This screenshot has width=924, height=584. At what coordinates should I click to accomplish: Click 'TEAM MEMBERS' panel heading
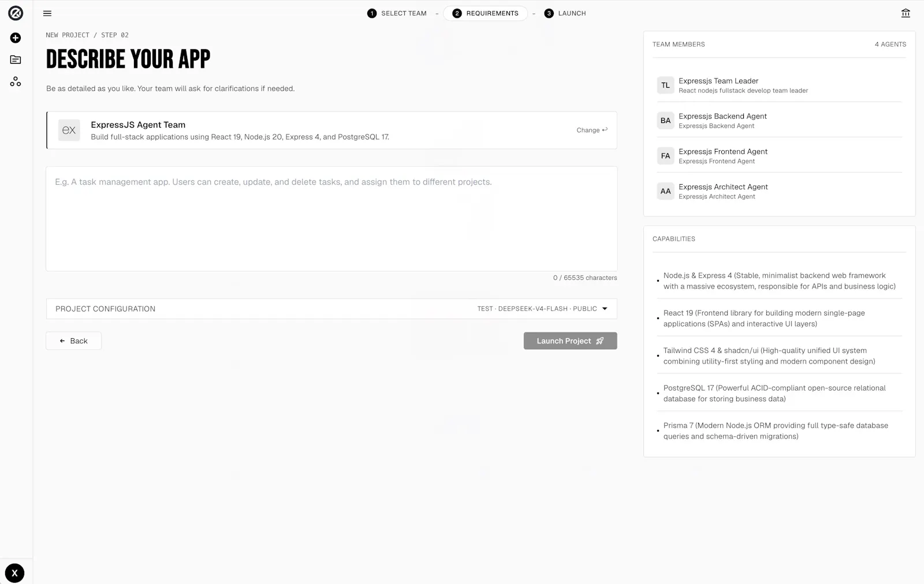tap(679, 44)
